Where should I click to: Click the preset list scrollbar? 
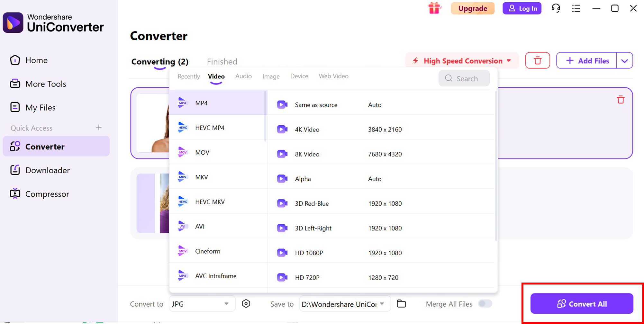pos(496,166)
